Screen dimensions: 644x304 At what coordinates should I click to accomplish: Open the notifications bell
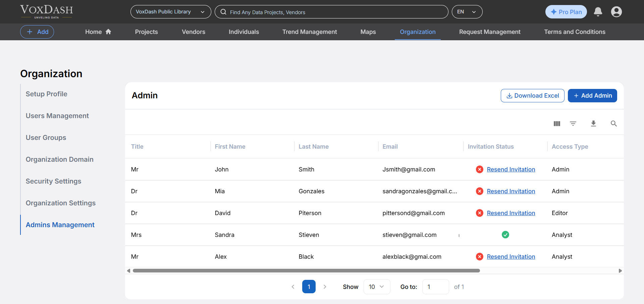click(598, 11)
